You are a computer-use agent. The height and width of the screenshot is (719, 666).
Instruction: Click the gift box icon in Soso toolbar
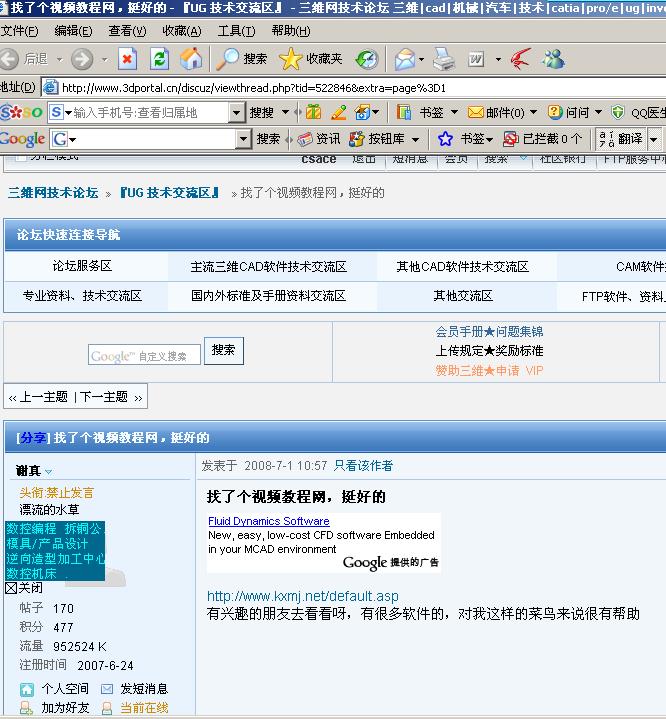tap(313, 112)
